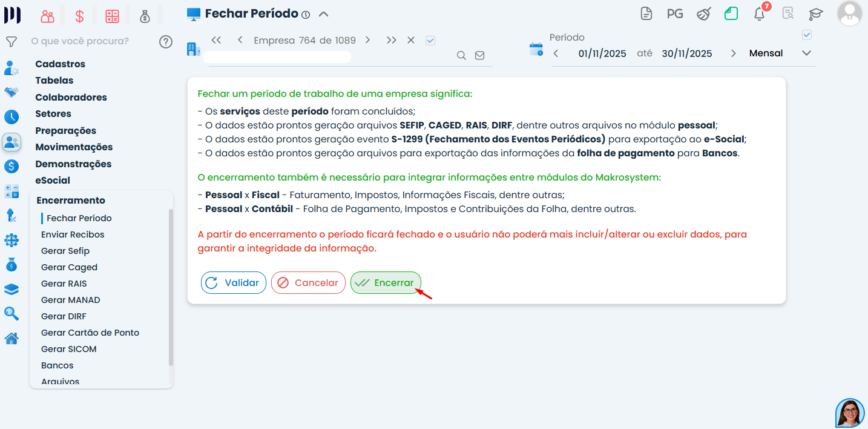
Task: Click the filter funnel icon
Action: tap(11, 42)
